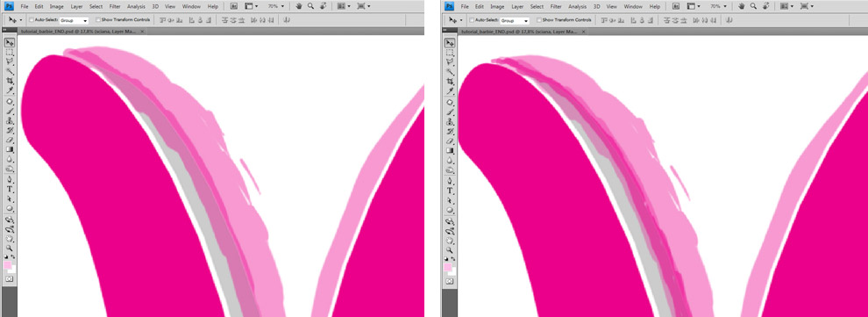Select Crop tool in left screenshot toolbox
This screenshot has height=317, width=868.
point(10,82)
